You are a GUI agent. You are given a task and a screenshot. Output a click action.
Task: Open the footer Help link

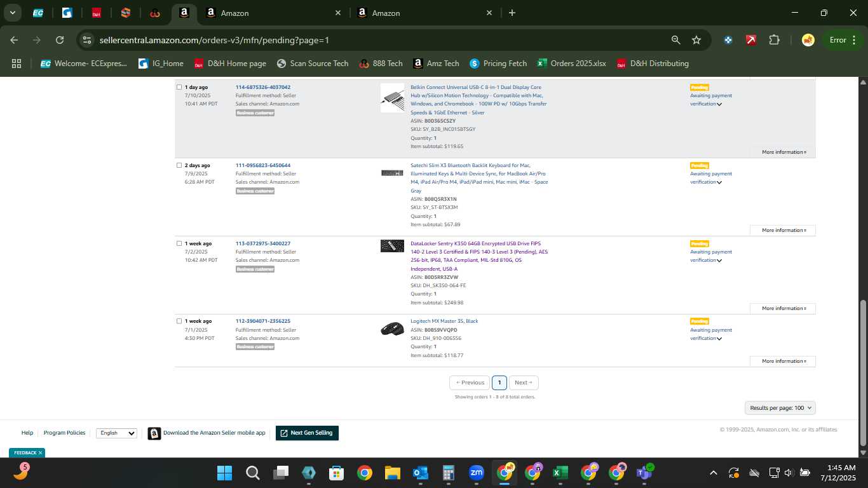point(27,433)
